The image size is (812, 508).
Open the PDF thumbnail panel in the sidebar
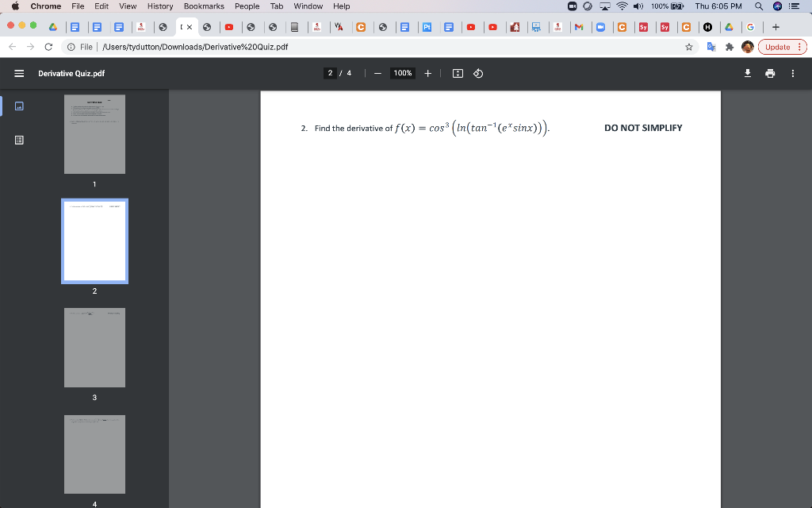pos(19,106)
